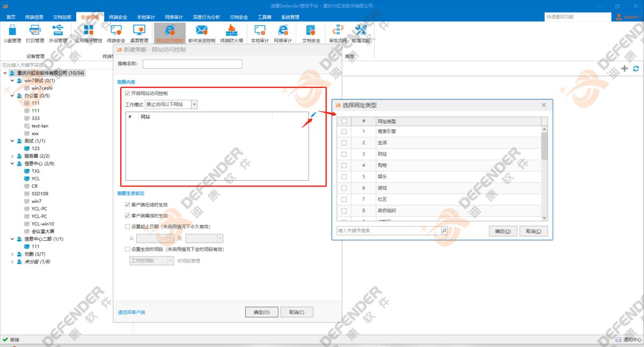This screenshot has width=644, height=347.
Task: Open 外设管理 USB icon
Action: (x=58, y=31)
